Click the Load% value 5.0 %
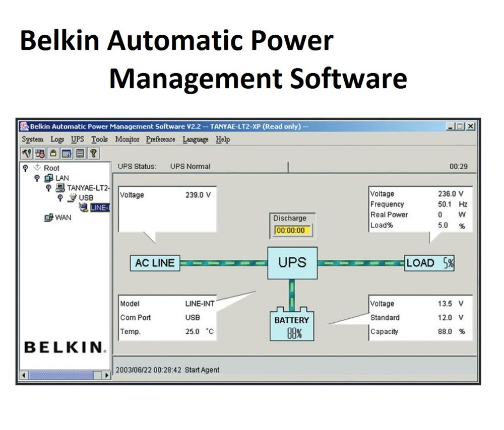504x430 pixels. point(452,226)
